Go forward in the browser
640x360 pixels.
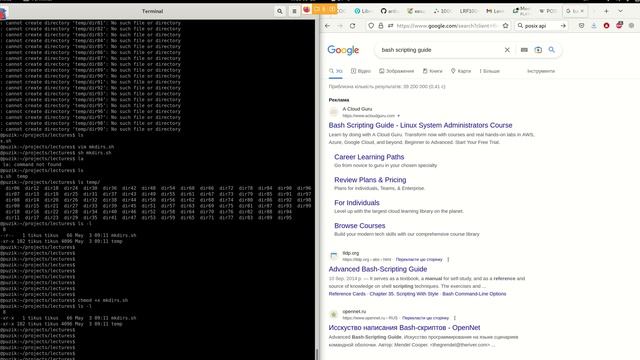(x=340, y=26)
